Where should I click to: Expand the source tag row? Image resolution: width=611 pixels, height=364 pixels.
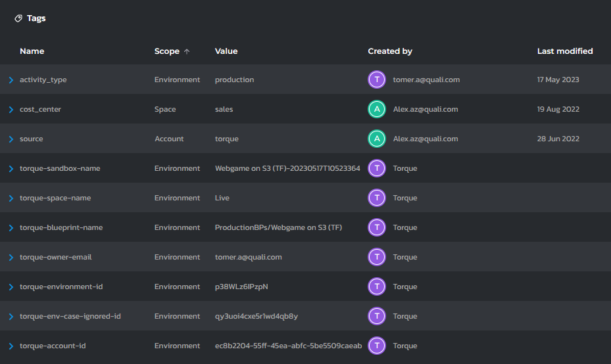pyautogui.click(x=11, y=139)
